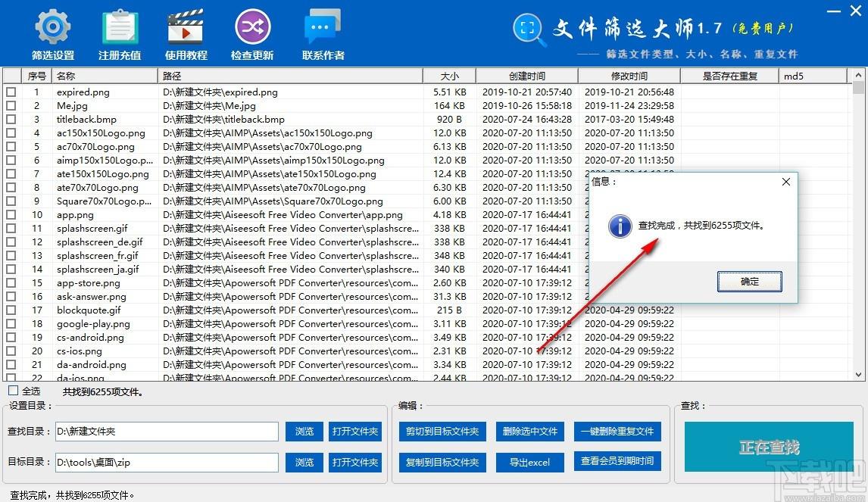Open 联系作者 chat bubble icon
868x502 pixels.
coord(323,26)
